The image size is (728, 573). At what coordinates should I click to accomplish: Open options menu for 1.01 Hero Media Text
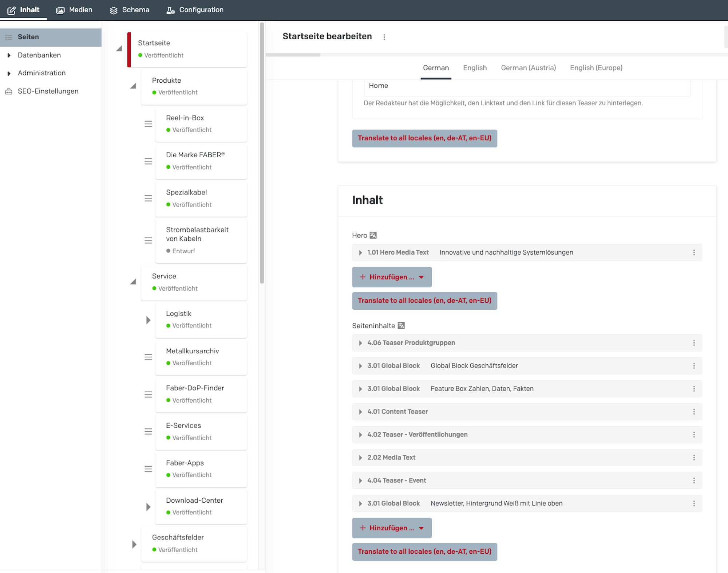point(694,252)
